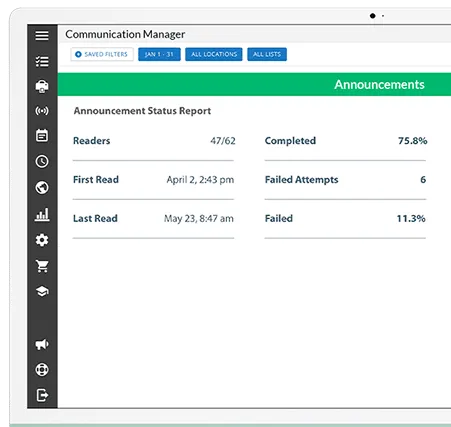Open the bar chart reports icon

[x=42, y=214]
